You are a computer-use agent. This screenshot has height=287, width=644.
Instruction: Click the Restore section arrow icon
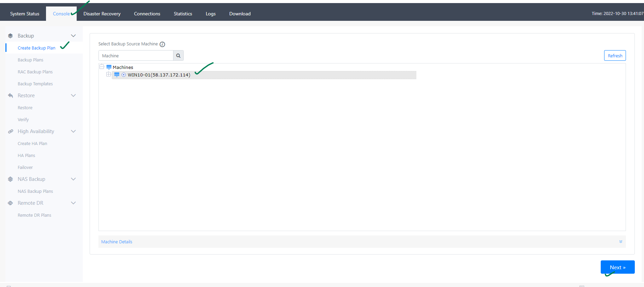tap(10, 96)
